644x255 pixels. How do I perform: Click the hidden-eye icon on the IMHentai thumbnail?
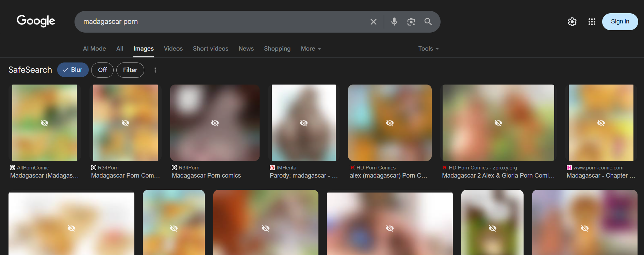coord(304,123)
